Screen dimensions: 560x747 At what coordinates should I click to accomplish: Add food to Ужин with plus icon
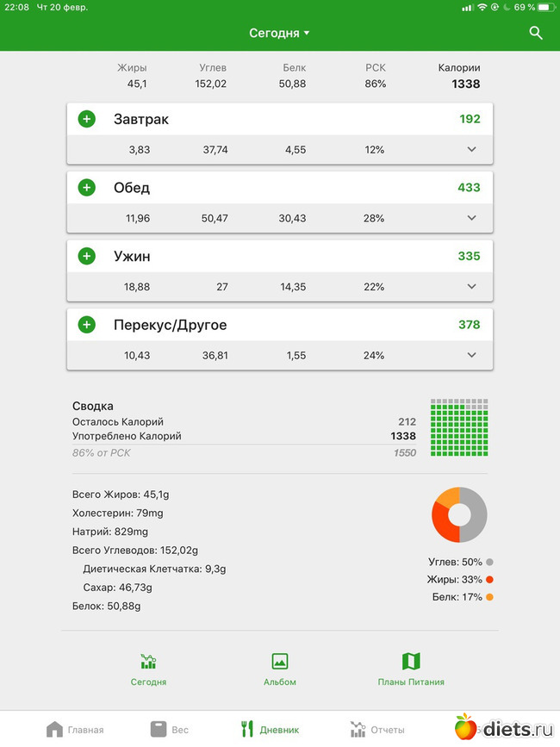(x=87, y=256)
